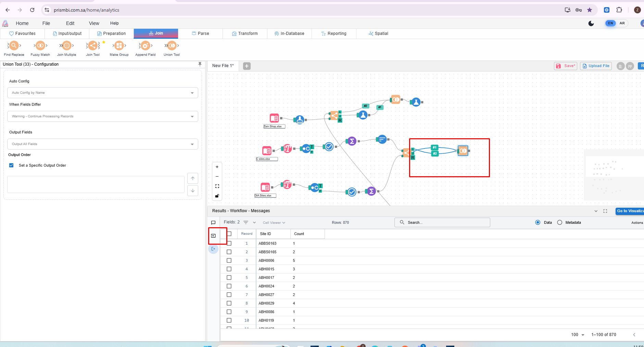Uncheck Set a Specific Output Order

tap(11, 165)
